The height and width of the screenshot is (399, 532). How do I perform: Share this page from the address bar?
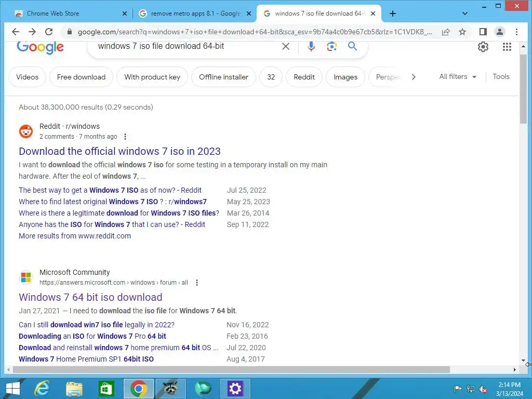[x=446, y=32]
